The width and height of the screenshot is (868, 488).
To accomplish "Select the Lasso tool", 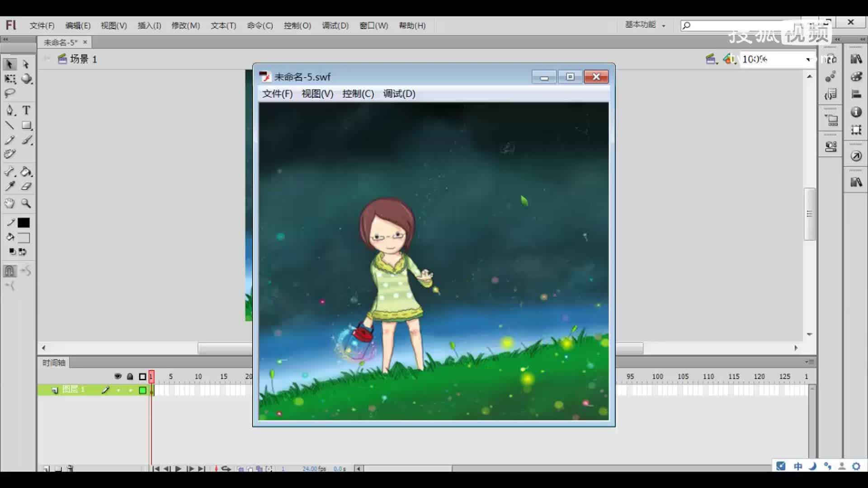I will pyautogui.click(x=10, y=94).
